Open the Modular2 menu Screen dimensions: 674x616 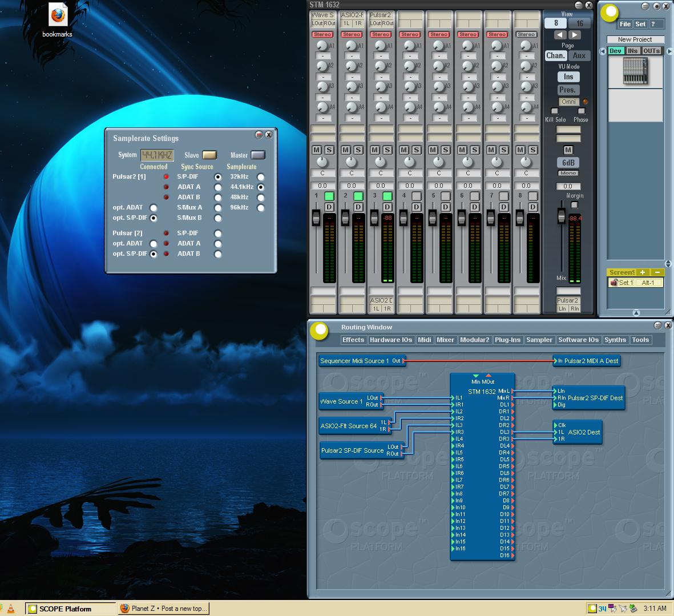click(x=475, y=340)
